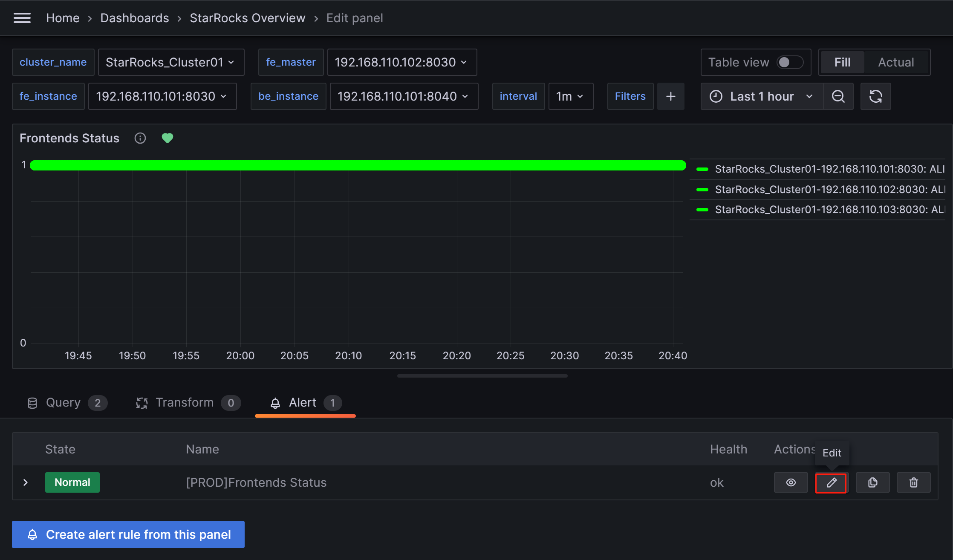
Task: Click the zoom out time range icon
Action: coord(838,96)
